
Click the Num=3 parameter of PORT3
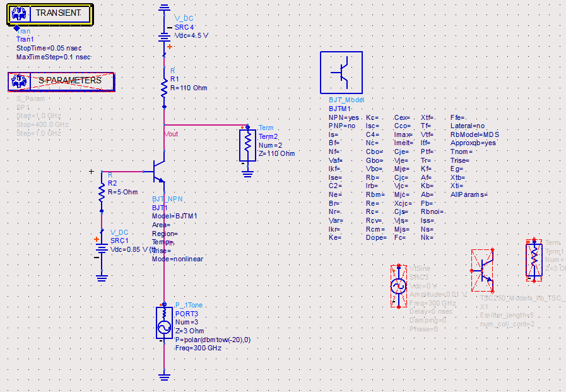click(187, 323)
